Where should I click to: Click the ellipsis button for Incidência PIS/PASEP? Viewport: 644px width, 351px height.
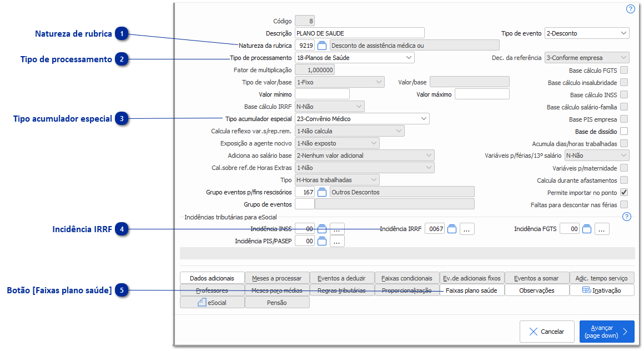(x=337, y=241)
